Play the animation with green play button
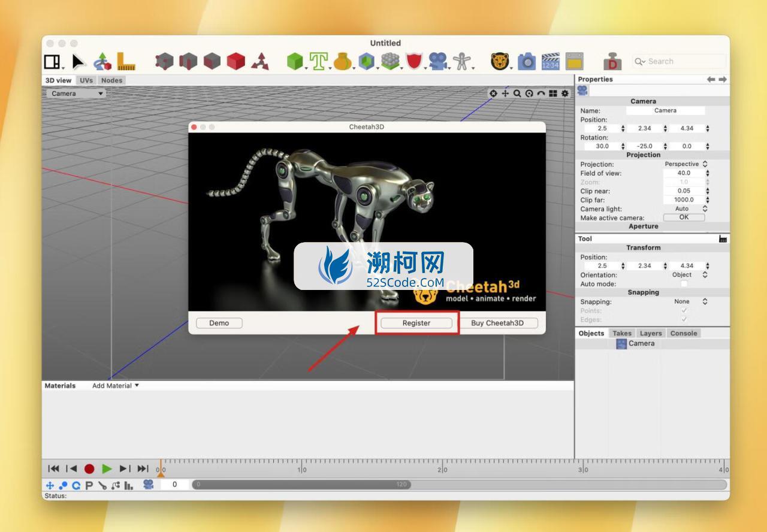This screenshot has height=532, width=767. tap(107, 468)
